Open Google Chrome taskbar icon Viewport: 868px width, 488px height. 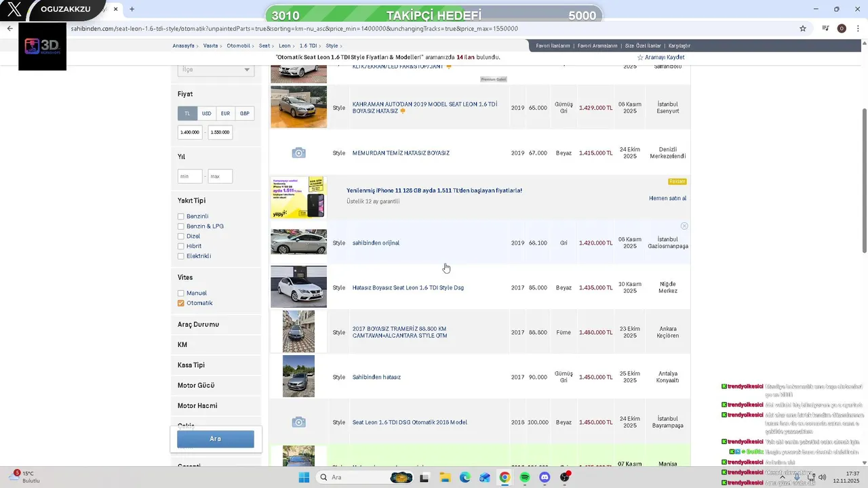tap(505, 477)
